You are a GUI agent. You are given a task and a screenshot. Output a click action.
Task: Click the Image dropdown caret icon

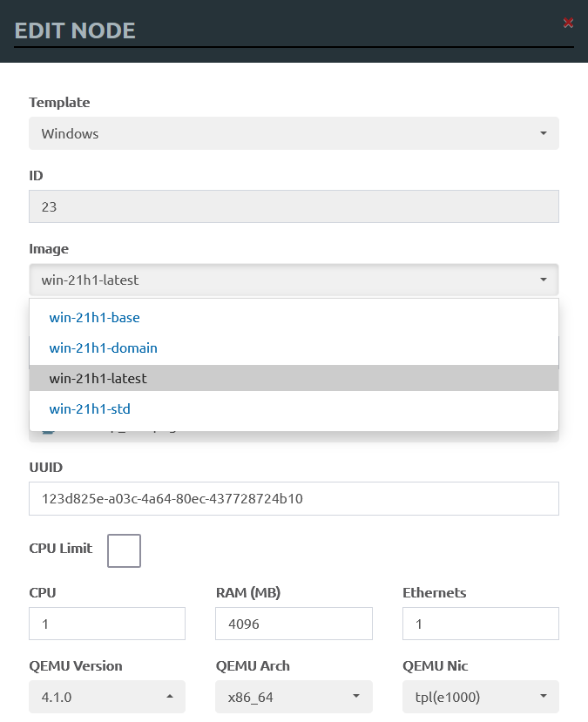[543, 280]
